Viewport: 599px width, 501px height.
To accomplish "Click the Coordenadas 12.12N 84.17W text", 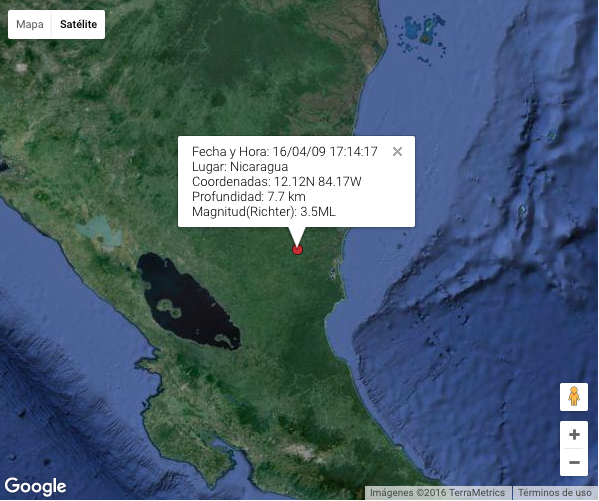I will point(277,182).
